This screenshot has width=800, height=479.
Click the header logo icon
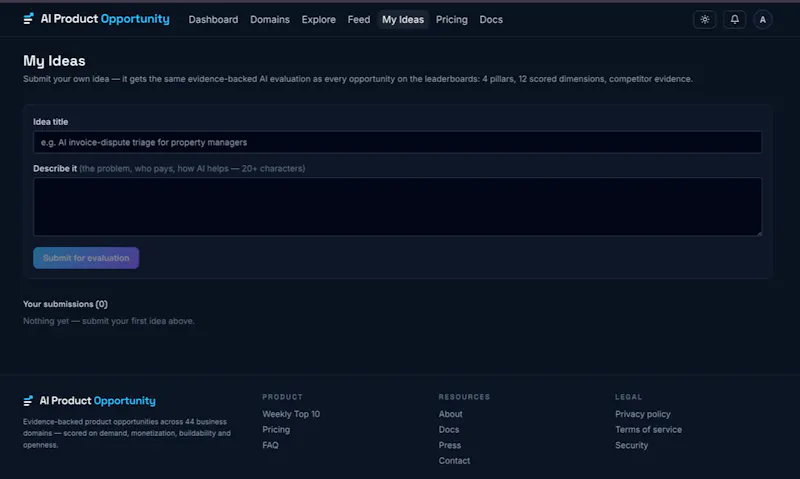click(x=29, y=19)
